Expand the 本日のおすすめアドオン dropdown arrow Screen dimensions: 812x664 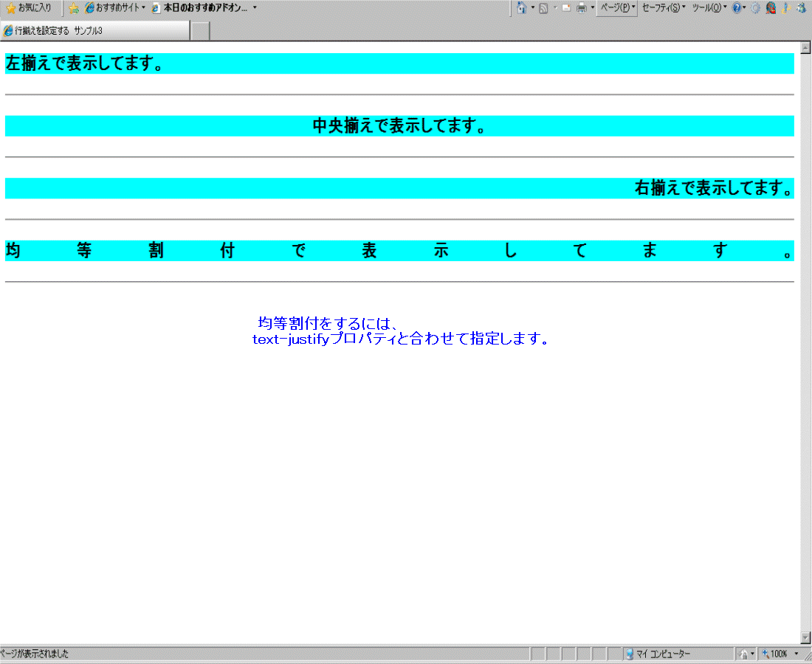pos(255,8)
